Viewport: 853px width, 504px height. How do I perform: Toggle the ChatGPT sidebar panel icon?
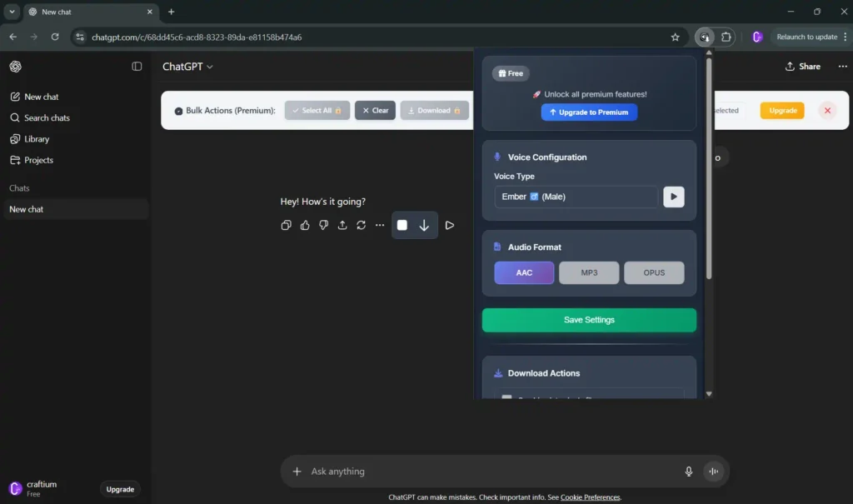pyautogui.click(x=137, y=67)
